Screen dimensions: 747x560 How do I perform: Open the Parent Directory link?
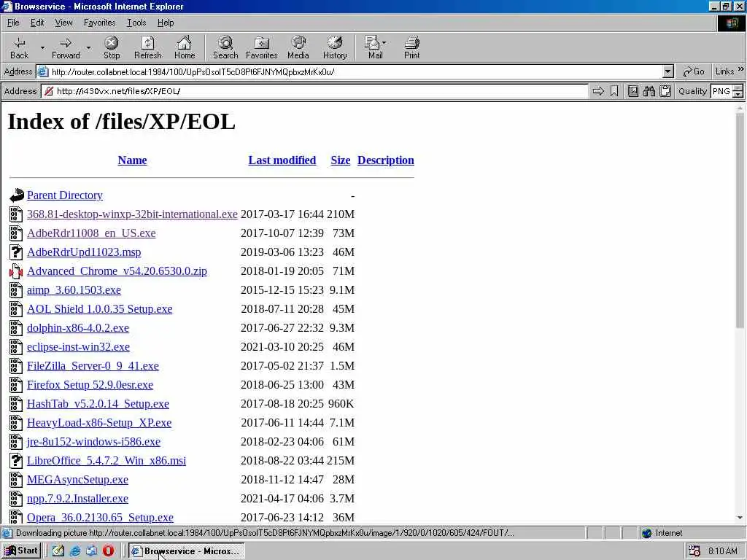click(65, 195)
